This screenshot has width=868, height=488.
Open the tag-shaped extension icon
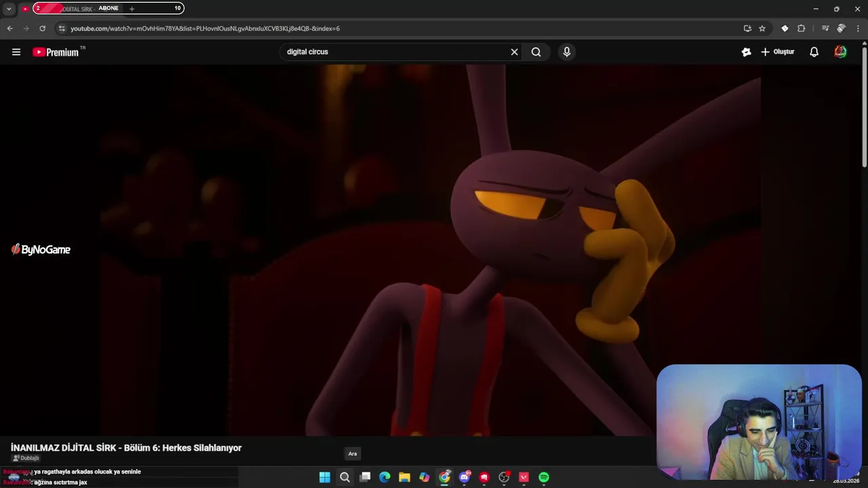point(785,28)
